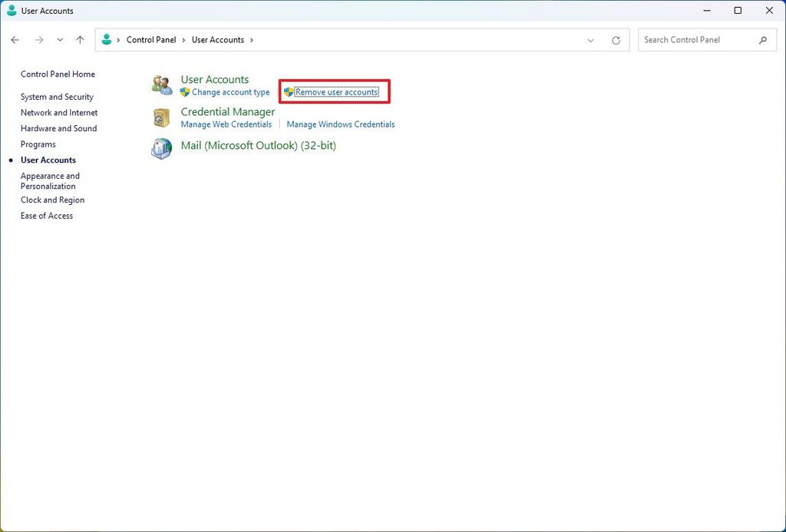
Task: Click the UAC shield beside Change account type
Action: pos(183,92)
